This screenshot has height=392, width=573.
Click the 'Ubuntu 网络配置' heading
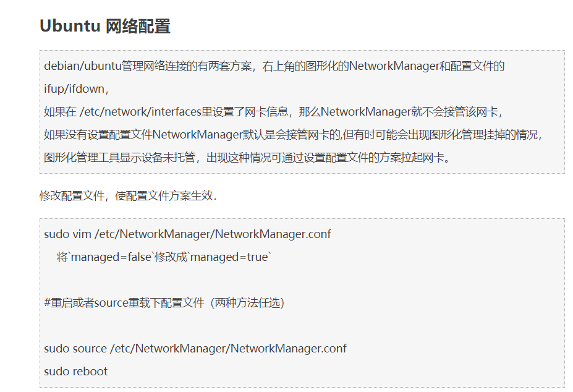(x=105, y=27)
